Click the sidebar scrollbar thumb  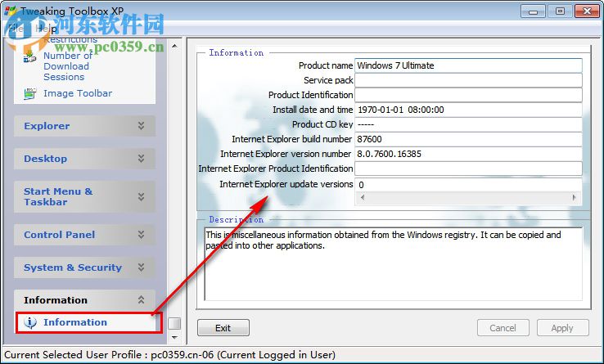[174, 323]
